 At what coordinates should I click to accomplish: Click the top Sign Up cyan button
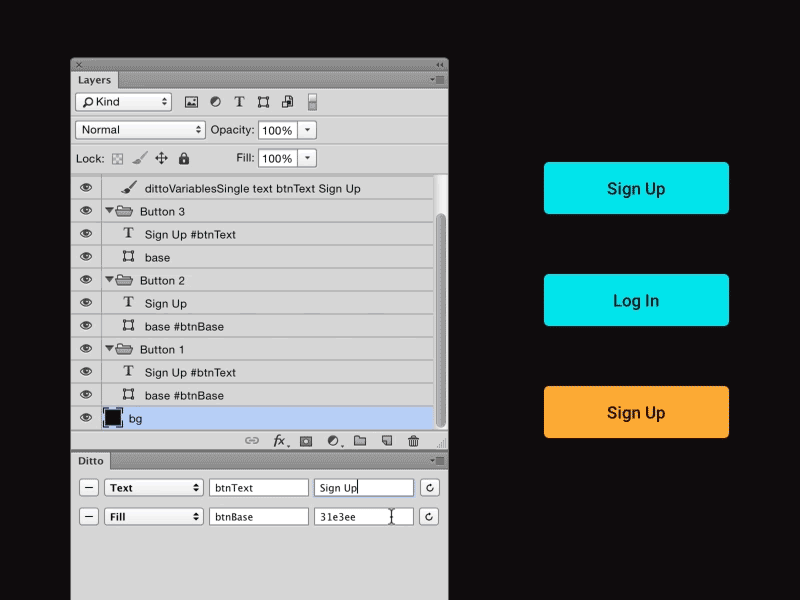[x=636, y=188]
